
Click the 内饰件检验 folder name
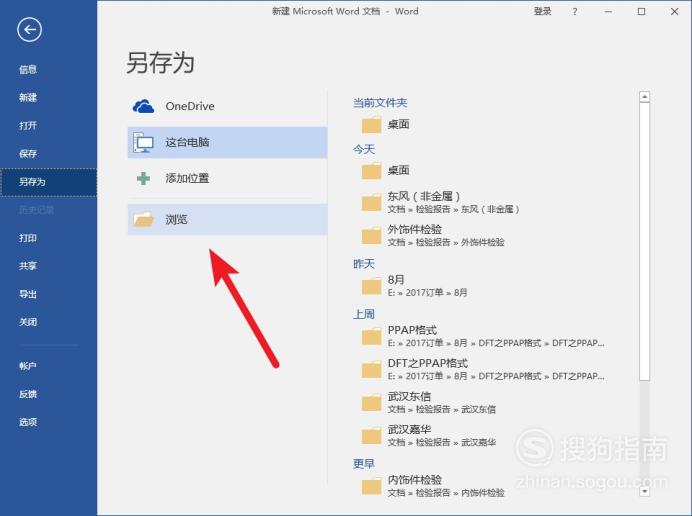[414, 480]
